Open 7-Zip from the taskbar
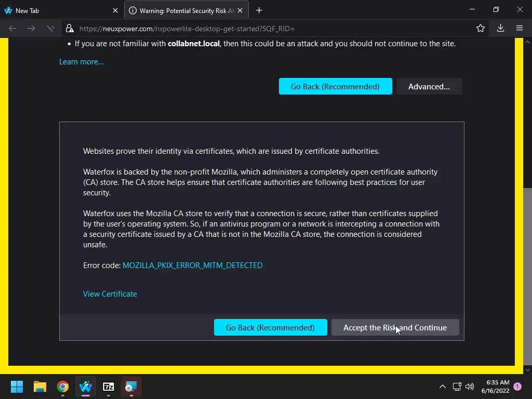 pyautogui.click(x=109, y=387)
